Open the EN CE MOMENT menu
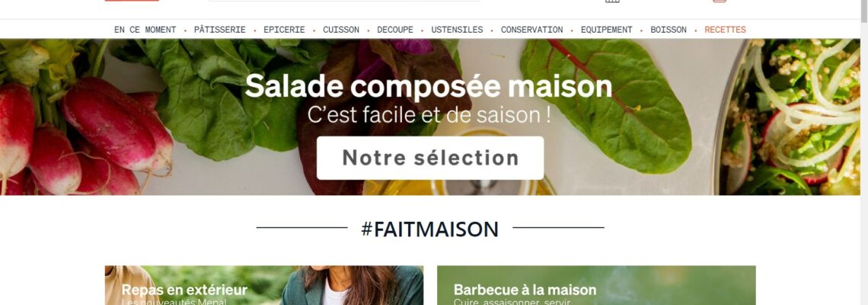Screen dimensions: 868x305 coord(145,30)
